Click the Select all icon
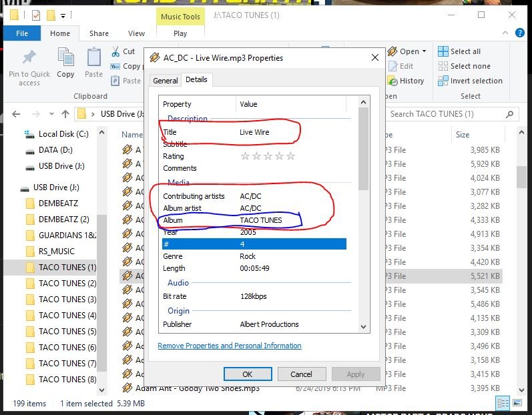This screenshot has width=532, height=415. [443, 51]
